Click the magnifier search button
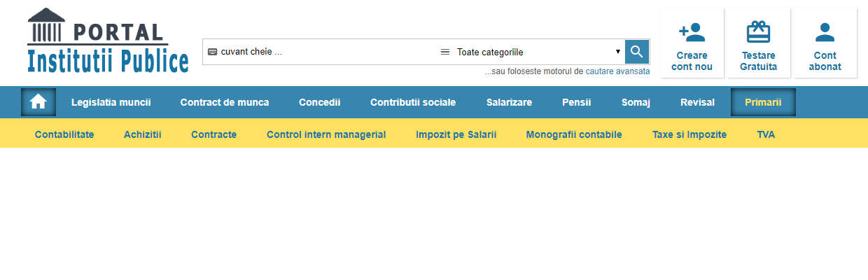The height and width of the screenshot is (280, 868). point(636,52)
